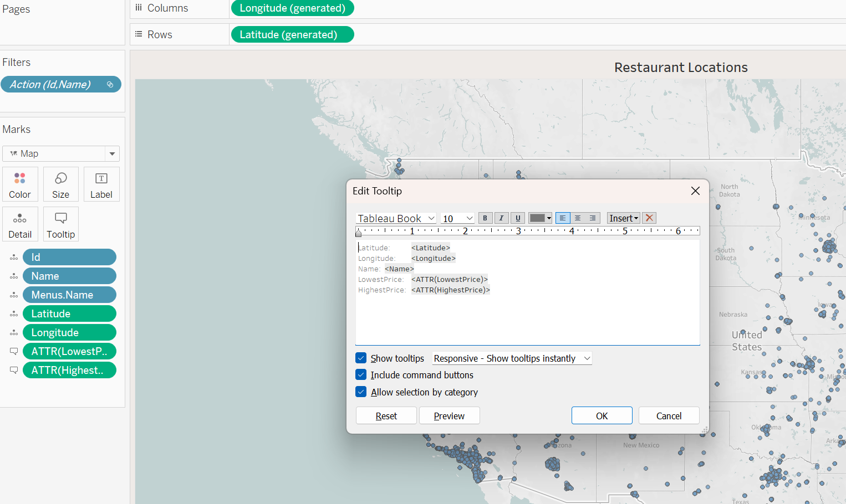This screenshot has width=846, height=504.
Task: Select Latitude (generated) pill on Rows
Action: [x=292, y=34]
